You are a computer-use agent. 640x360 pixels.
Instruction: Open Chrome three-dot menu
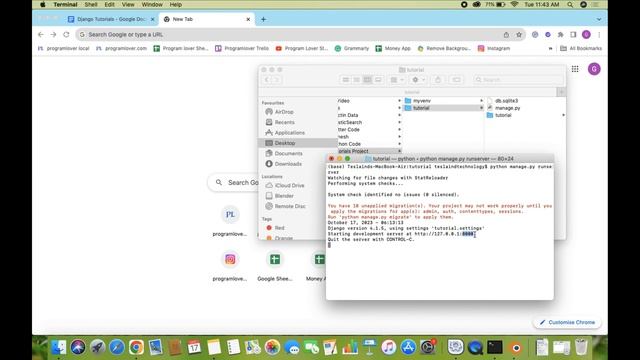click(599, 35)
